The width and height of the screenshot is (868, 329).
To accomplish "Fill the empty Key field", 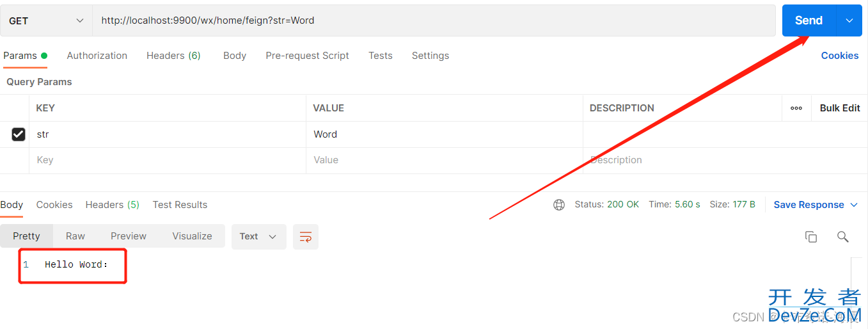I will [x=168, y=160].
